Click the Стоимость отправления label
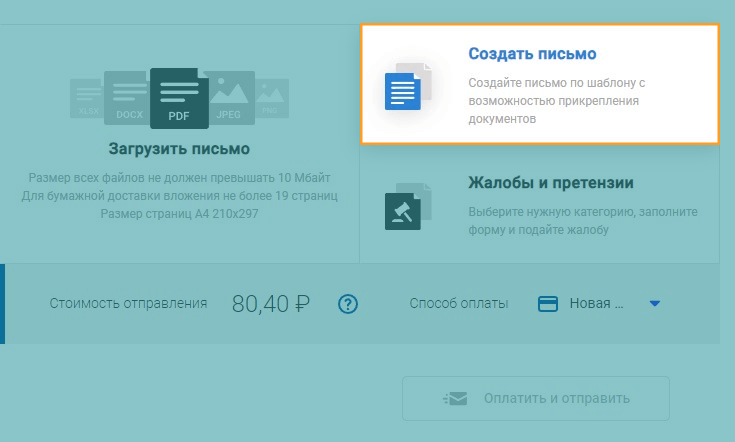The image size is (735, 442). [128, 303]
